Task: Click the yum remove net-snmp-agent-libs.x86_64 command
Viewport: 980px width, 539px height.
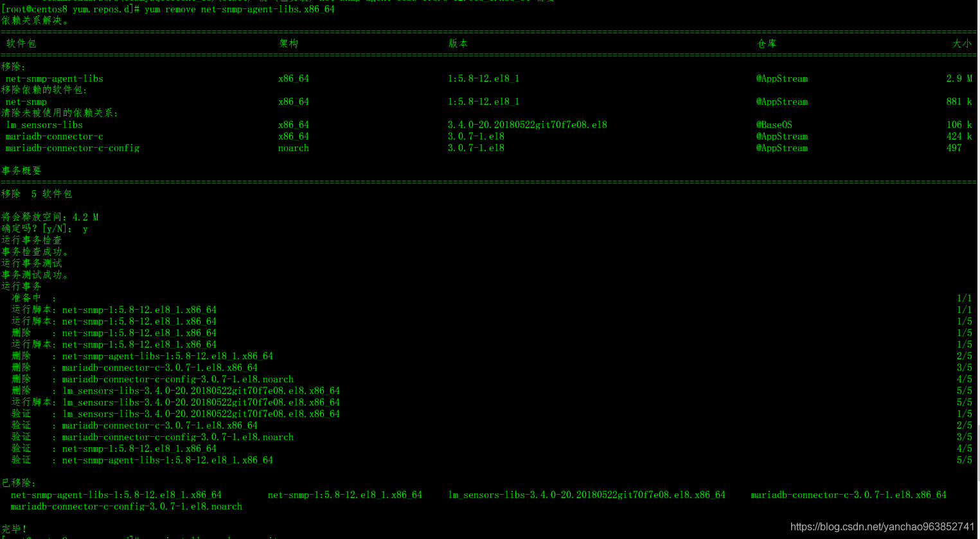Action: click(x=239, y=9)
